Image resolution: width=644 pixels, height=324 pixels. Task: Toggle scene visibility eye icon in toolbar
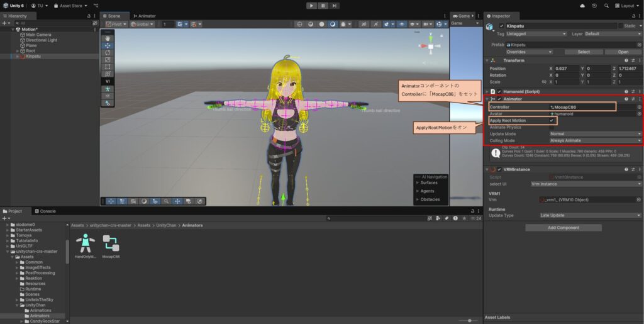pos(402,25)
